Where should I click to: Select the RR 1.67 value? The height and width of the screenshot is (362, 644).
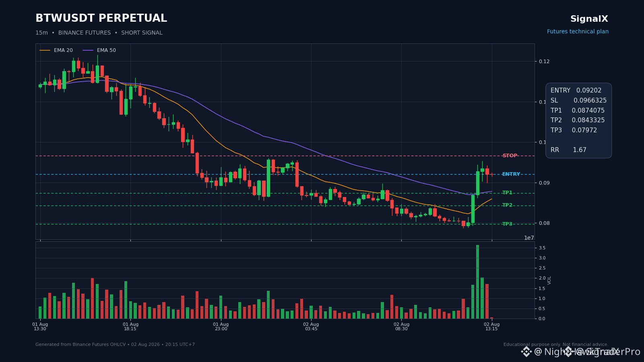click(568, 150)
